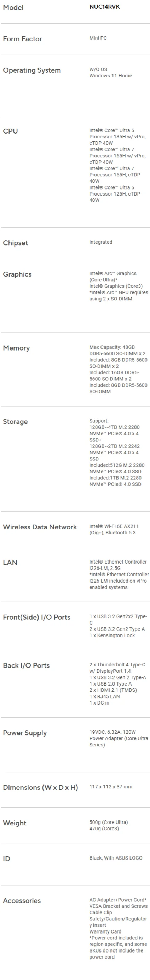Select the Windows 11 Home text
The height and width of the screenshot is (980, 150).
point(111,76)
